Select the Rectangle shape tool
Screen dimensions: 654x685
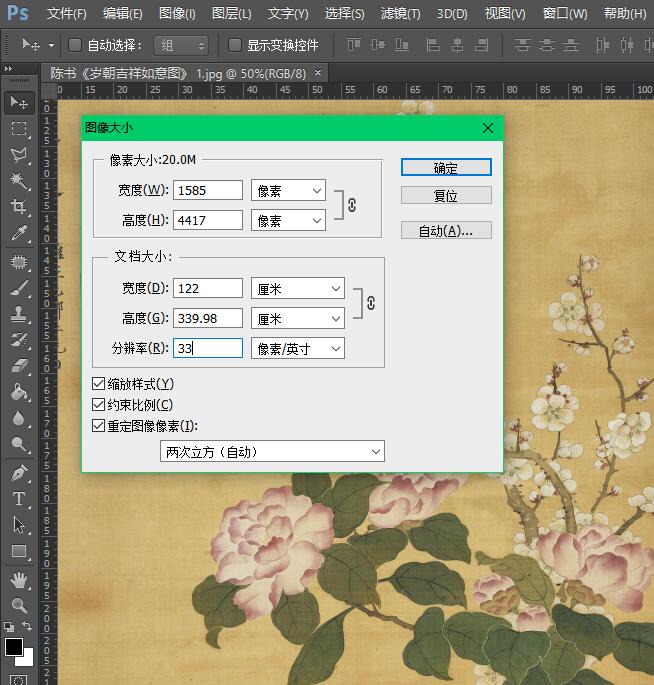pyautogui.click(x=19, y=551)
